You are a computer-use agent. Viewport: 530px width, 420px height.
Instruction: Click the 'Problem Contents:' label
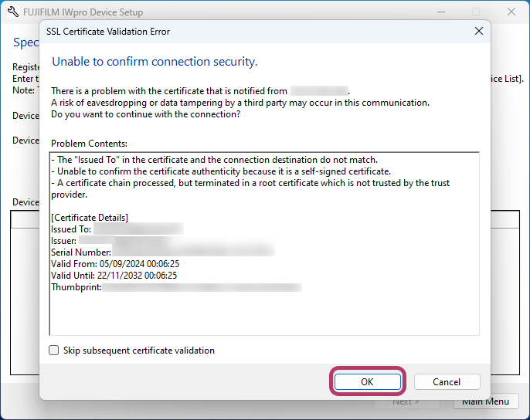click(90, 144)
